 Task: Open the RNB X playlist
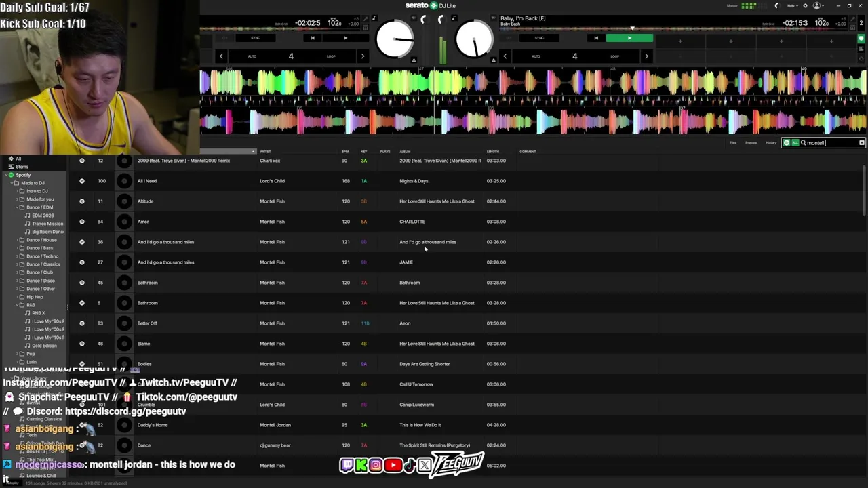click(39, 313)
